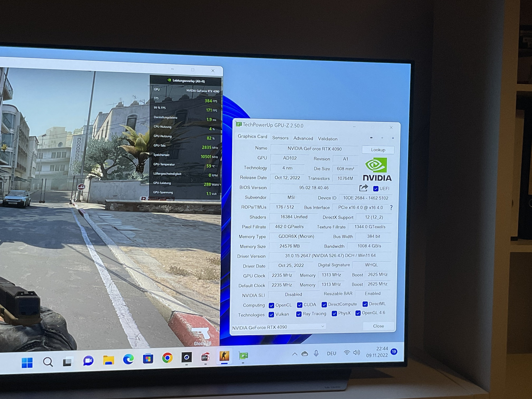
Task: Toggle the UEFI checkbox
Action: (376, 189)
